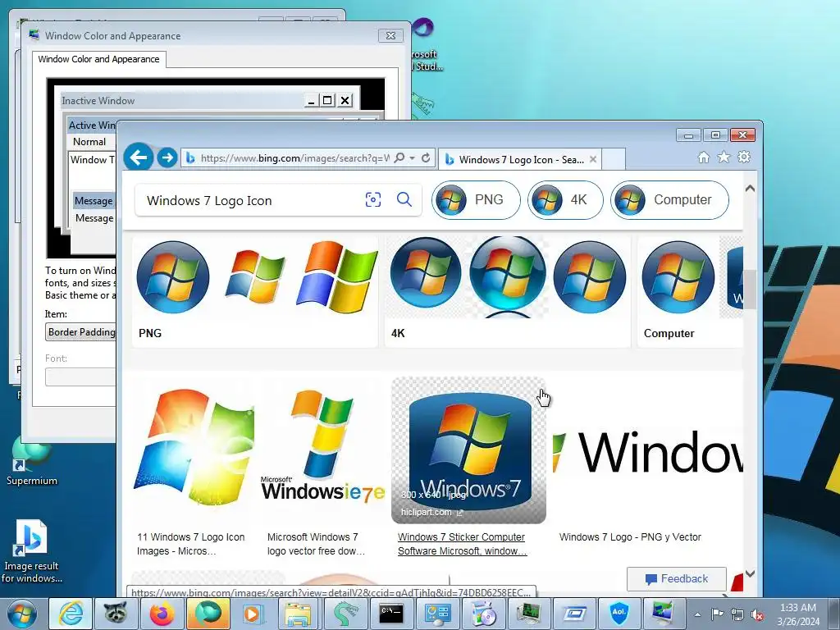The image size is (840, 630).
Task: Click the browser vertical scrollbar thumb
Action: [750, 290]
